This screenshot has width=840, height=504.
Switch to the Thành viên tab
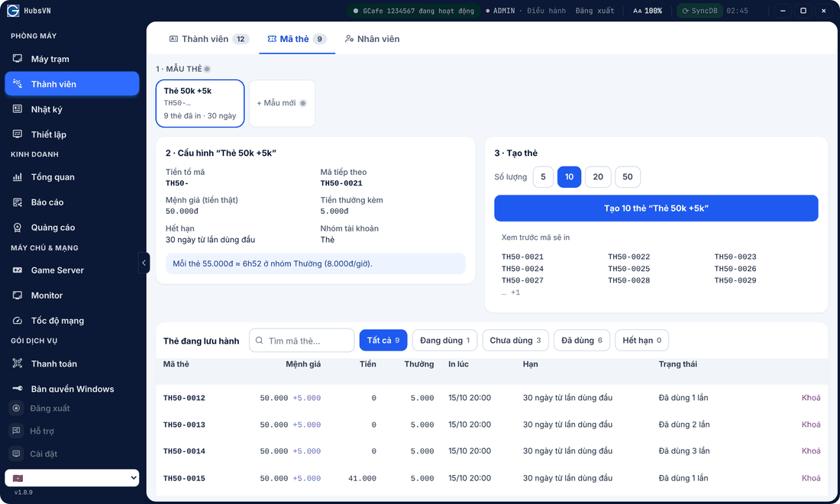pos(209,38)
